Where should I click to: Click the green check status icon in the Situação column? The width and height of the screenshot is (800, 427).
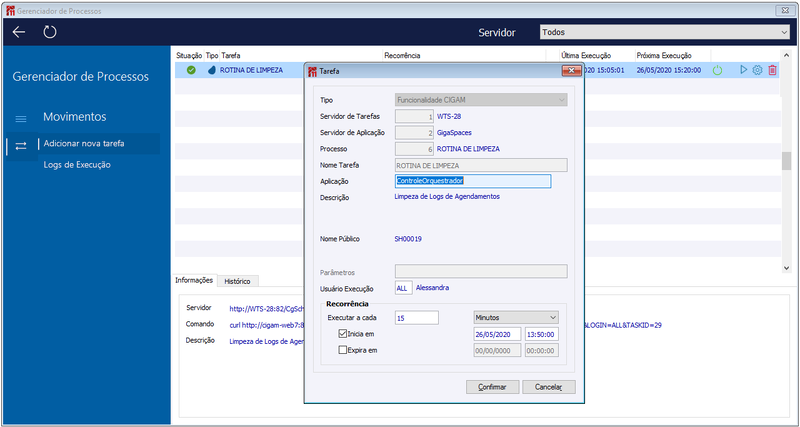[191, 70]
